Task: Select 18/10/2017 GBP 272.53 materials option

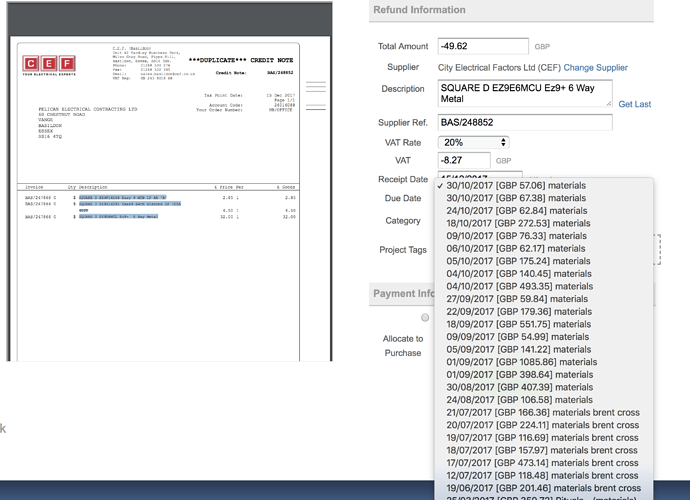Action: point(543,223)
